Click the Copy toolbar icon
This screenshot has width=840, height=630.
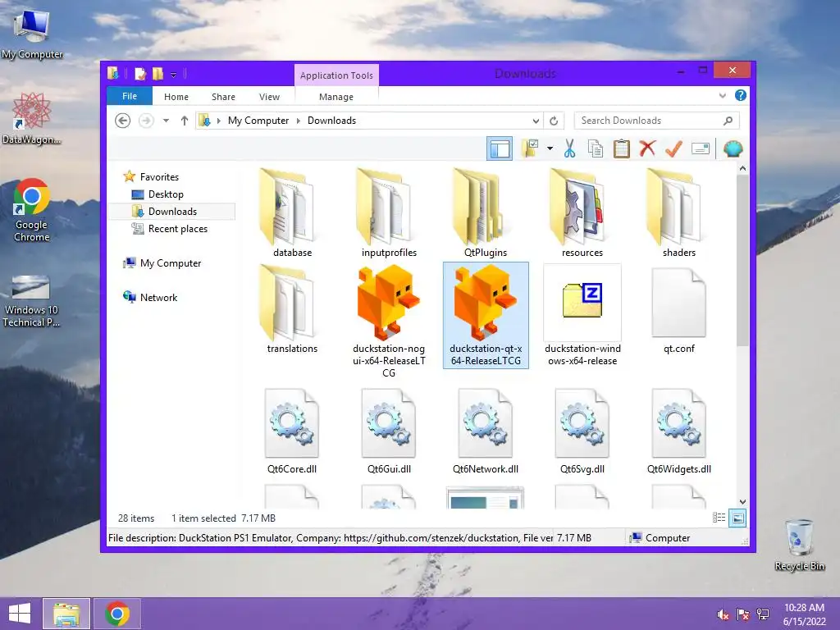point(596,148)
